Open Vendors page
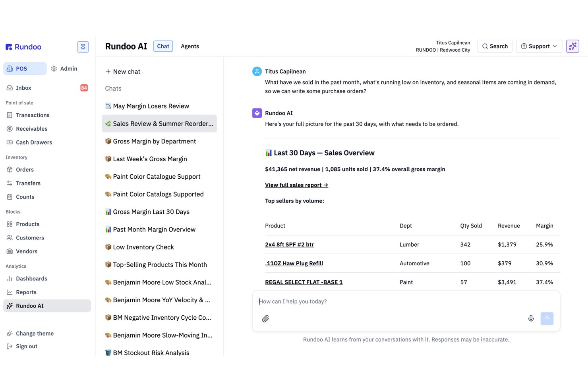The height and width of the screenshot is (392, 588). pyautogui.click(x=47, y=251)
